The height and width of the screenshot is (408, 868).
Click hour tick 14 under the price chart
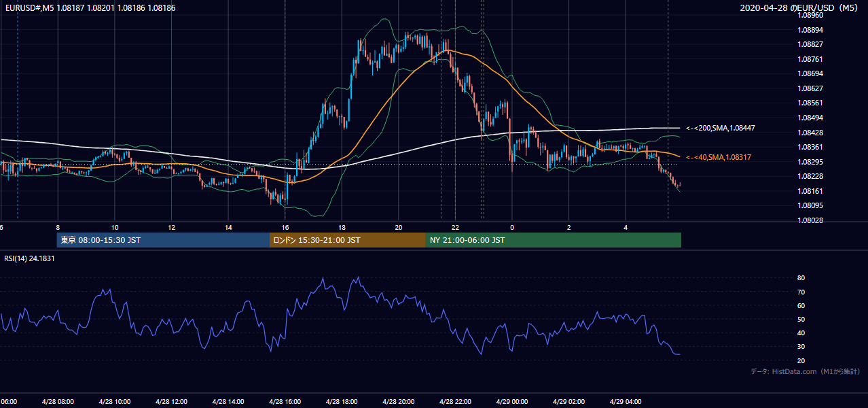coord(228,227)
